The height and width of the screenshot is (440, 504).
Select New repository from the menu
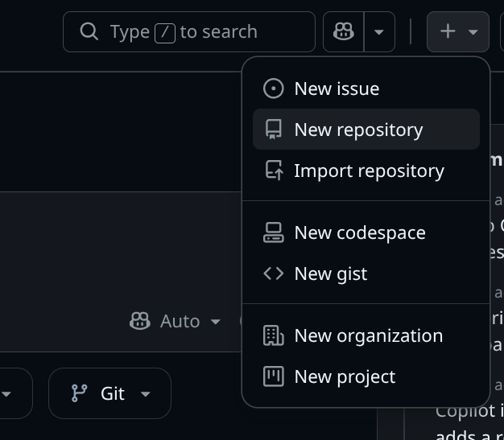coord(366,130)
